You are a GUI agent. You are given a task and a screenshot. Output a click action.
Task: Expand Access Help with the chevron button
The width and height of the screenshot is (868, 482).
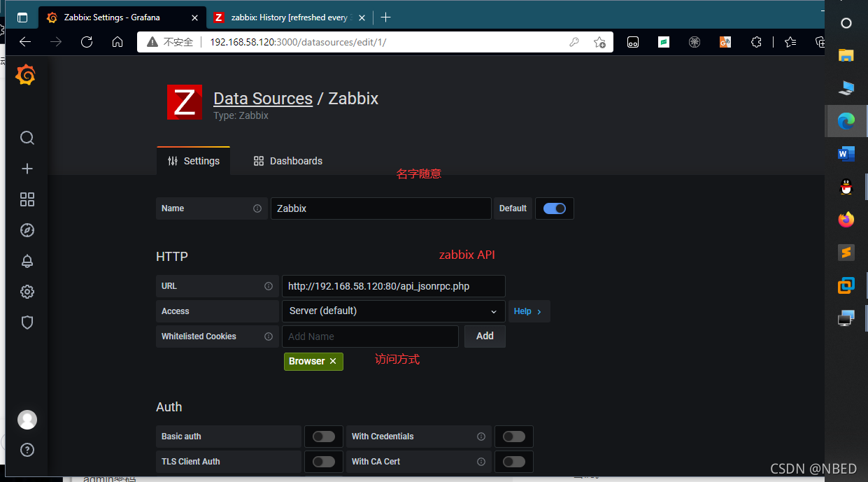click(x=529, y=311)
